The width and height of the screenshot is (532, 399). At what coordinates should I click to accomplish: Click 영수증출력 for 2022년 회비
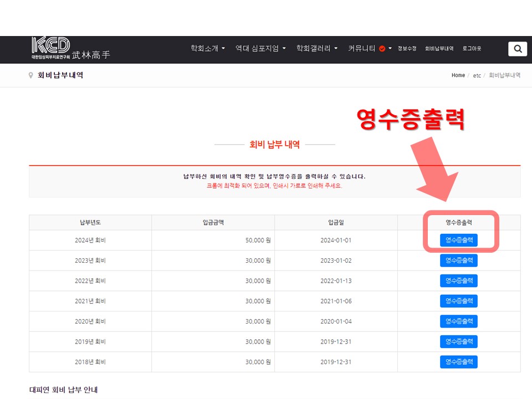[458, 281]
